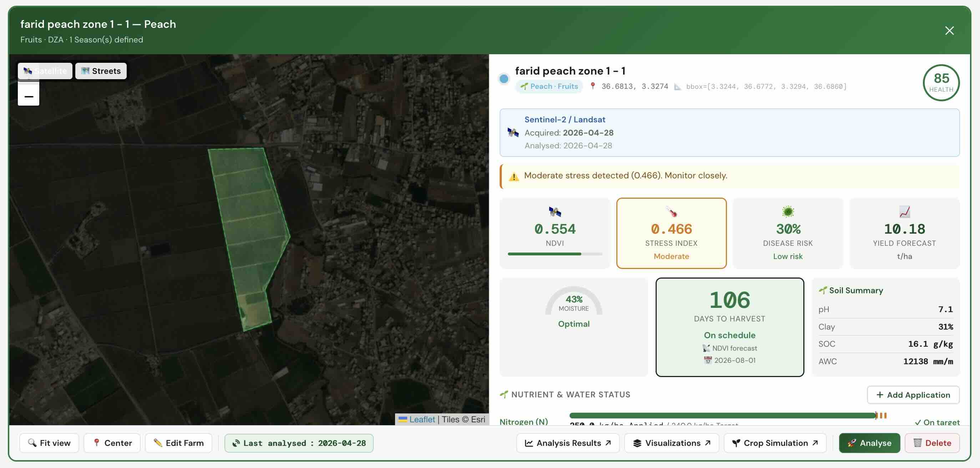Click the pin icon on Center button
Viewport: 980px width, 468px height.
97,443
